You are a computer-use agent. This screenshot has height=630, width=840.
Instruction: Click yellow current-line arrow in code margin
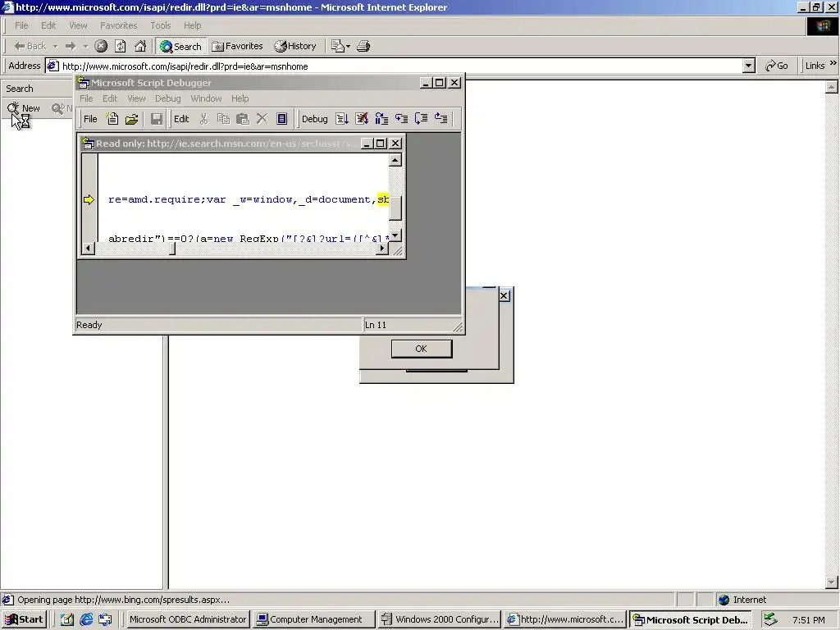click(89, 199)
